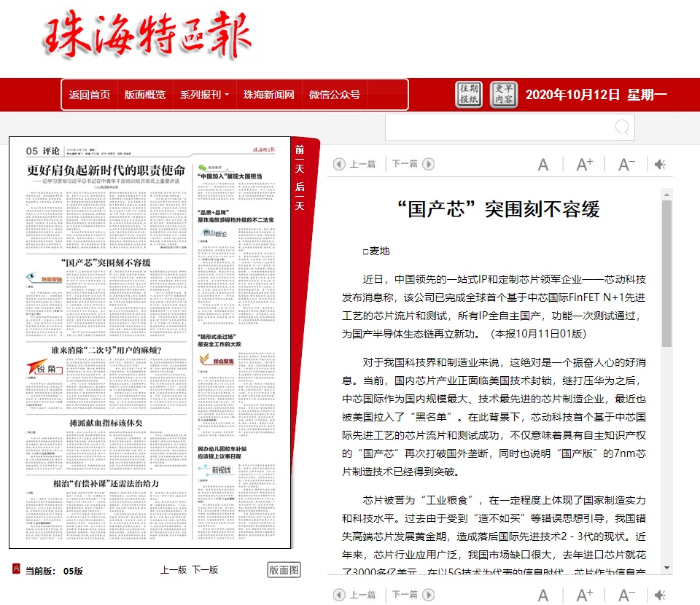Click the 版面图 page image button
This screenshot has width=700, height=605.
coord(284,570)
